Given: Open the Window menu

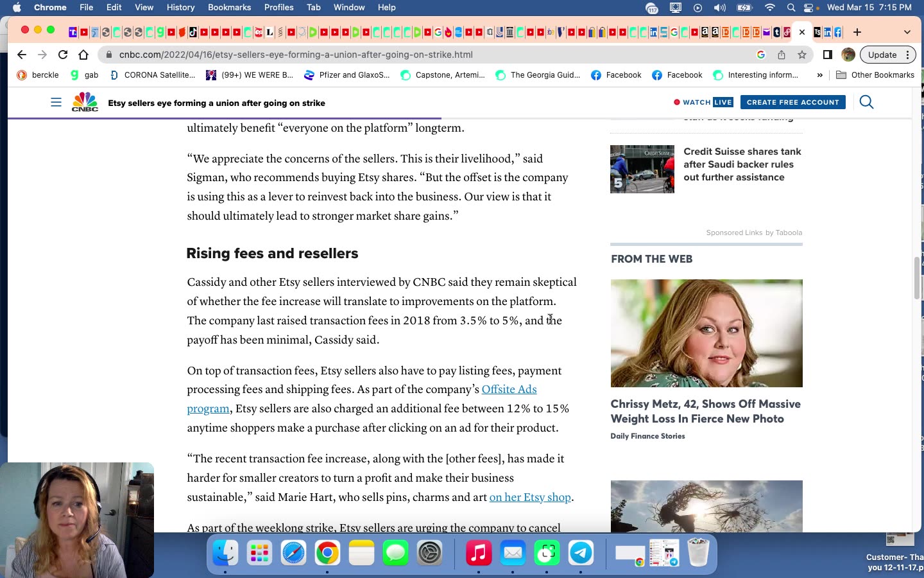Looking at the screenshot, I should pyautogui.click(x=349, y=8).
